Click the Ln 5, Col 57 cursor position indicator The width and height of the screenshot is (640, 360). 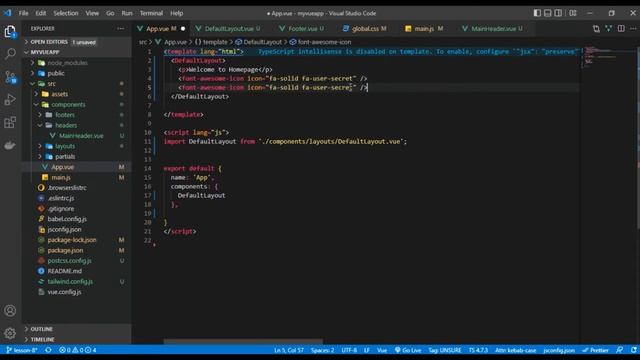(289, 350)
